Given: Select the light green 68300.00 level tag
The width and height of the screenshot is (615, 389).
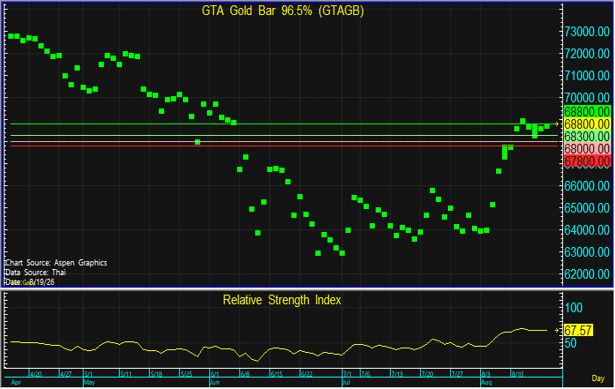Looking at the screenshot, I should [x=587, y=136].
